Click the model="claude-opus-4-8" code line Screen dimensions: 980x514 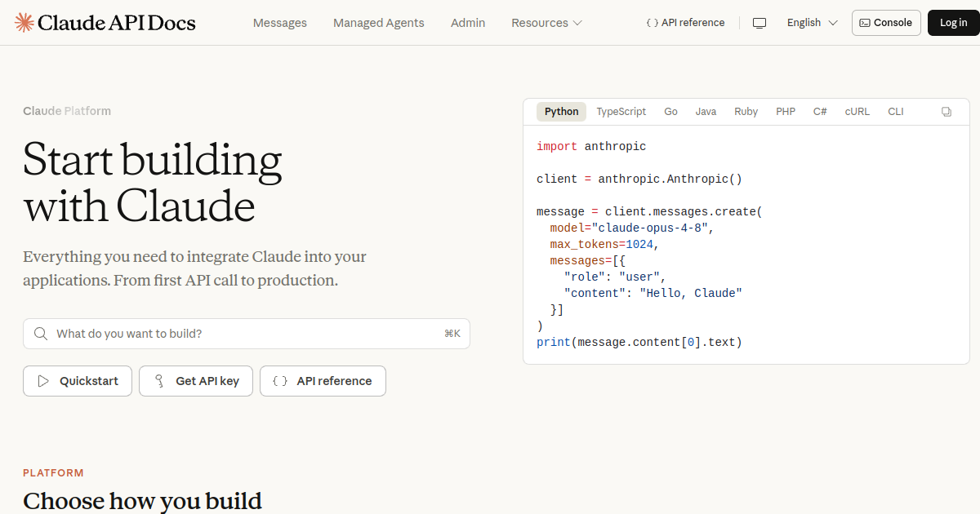(x=632, y=228)
